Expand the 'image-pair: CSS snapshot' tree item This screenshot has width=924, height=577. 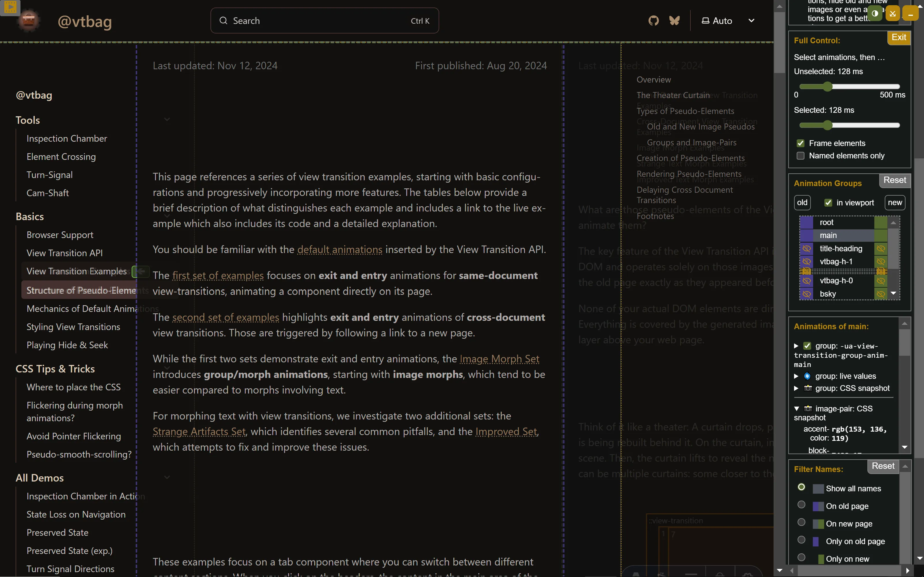pos(796,407)
